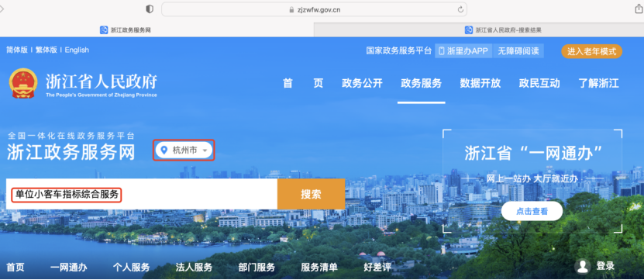Screen dimensions: 644x280
Task: Click the location pin icon before 杭州市
Action: [164, 150]
